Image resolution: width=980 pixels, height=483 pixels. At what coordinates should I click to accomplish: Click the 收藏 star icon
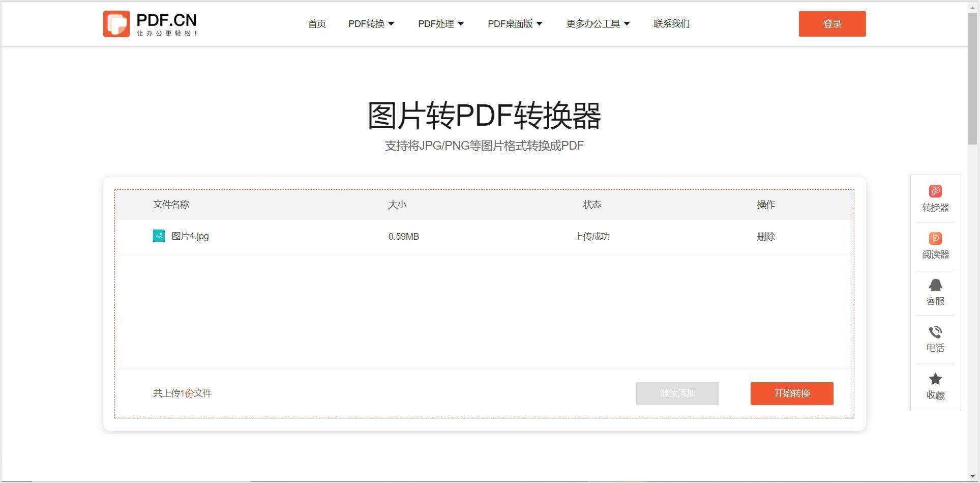pyautogui.click(x=935, y=385)
